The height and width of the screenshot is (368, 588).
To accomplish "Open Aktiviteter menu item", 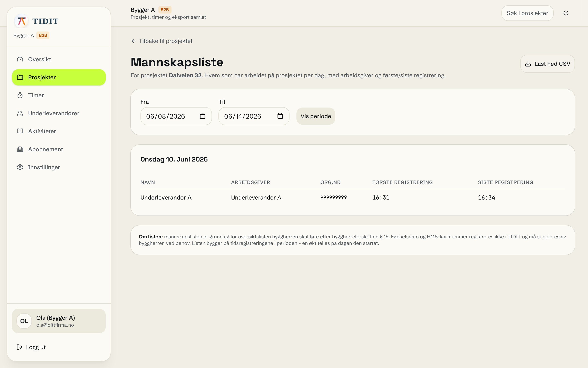I will click(x=59, y=131).
